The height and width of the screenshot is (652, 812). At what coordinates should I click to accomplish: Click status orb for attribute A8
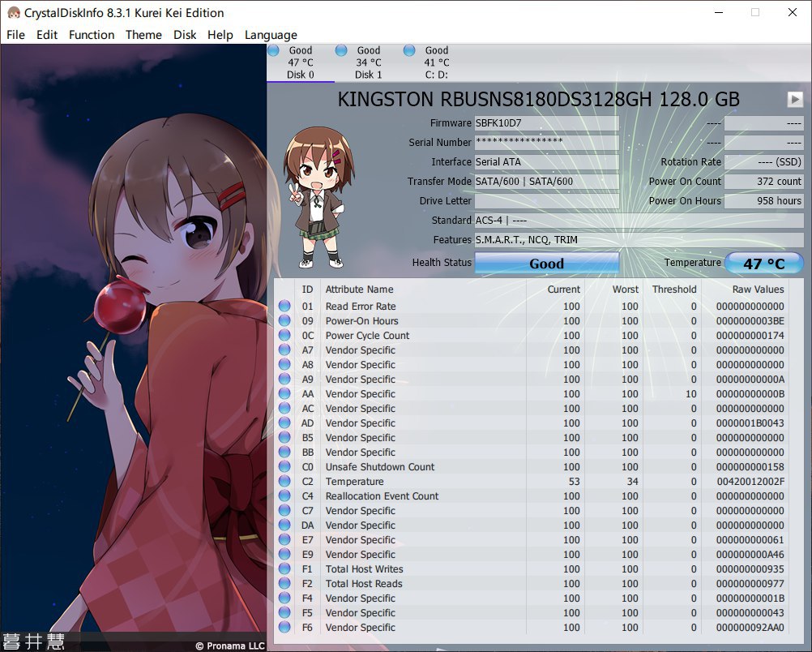tap(284, 364)
